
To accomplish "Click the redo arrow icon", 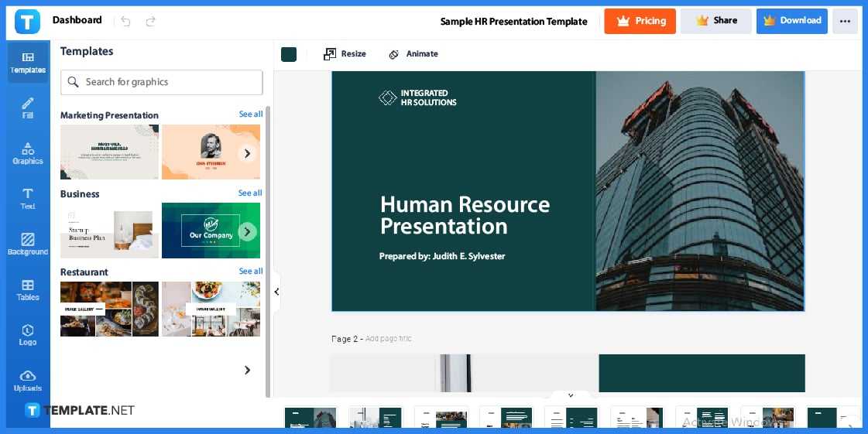I will [150, 21].
